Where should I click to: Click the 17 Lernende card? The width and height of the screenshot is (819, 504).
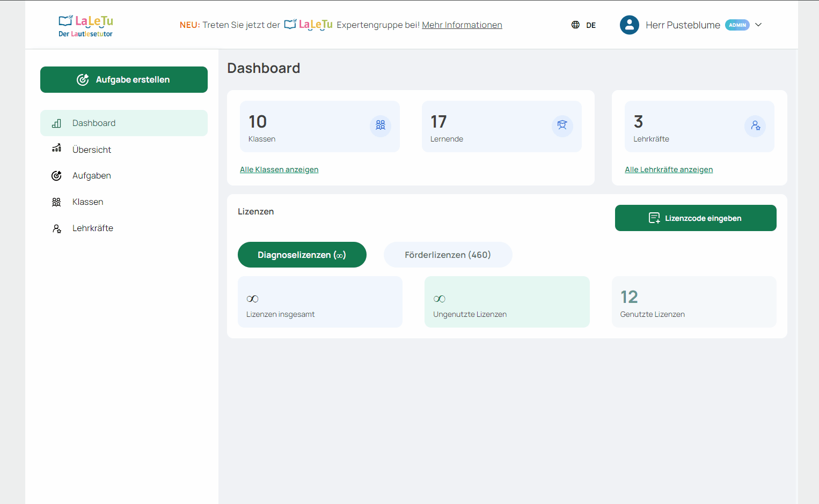pos(502,127)
